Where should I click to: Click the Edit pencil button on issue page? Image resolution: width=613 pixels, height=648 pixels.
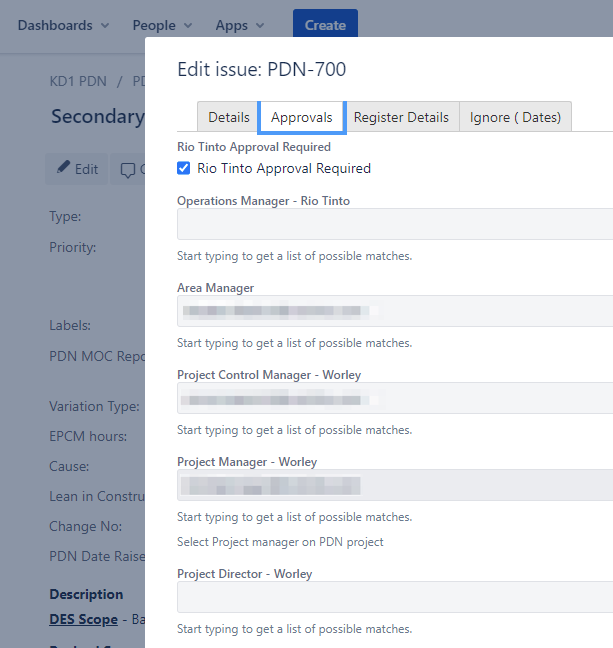77,169
